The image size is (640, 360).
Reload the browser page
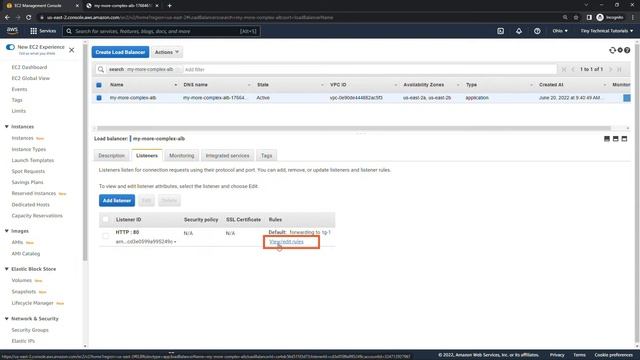coord(29,18)
